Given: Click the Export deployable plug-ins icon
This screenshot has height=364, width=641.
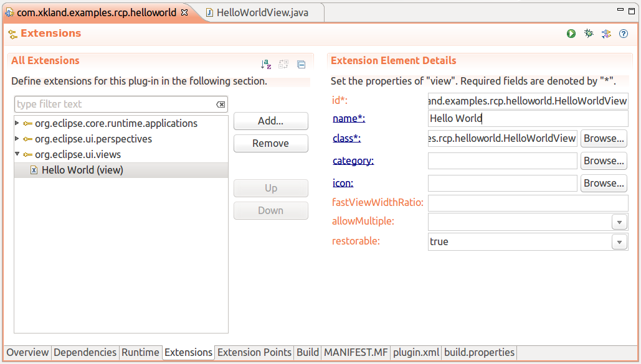Looking at the screenshot, I should coord(606,34).
